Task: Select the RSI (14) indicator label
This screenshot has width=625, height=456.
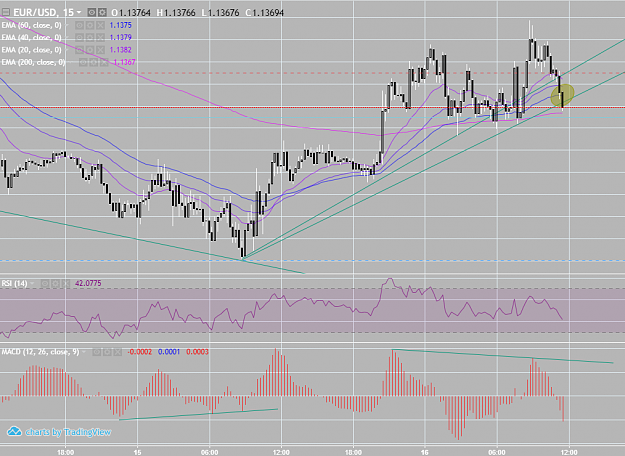Action: (14, 283)
